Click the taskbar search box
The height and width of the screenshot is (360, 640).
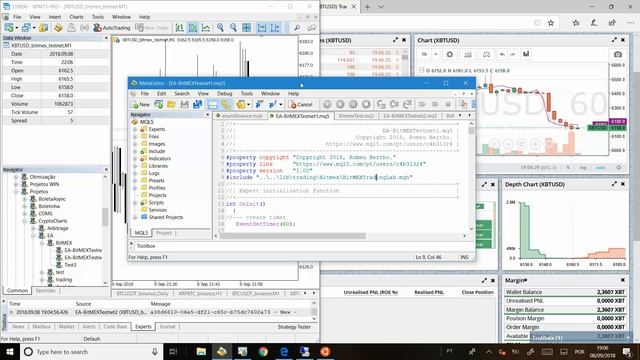point(91,351)
